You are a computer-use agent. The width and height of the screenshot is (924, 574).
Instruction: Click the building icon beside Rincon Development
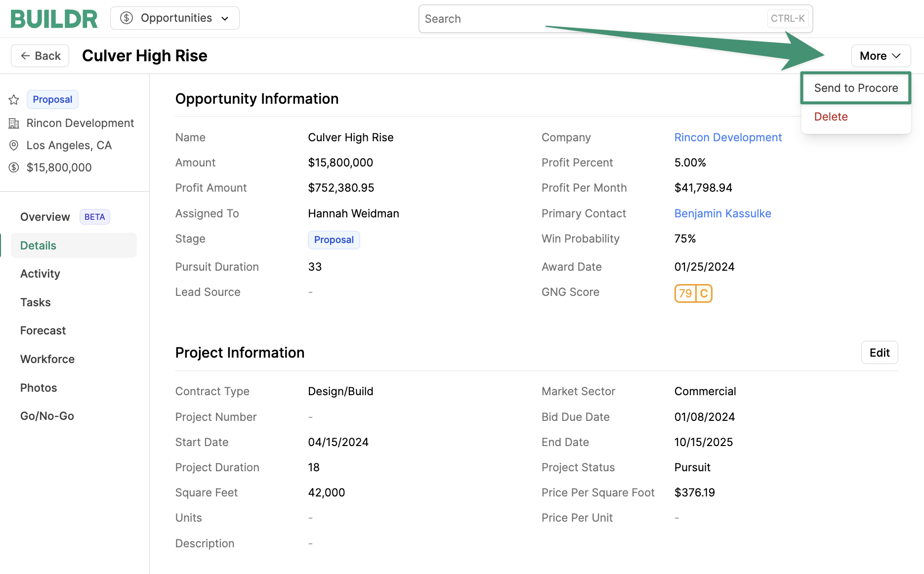pyautogui.click(x=14, y=123)
